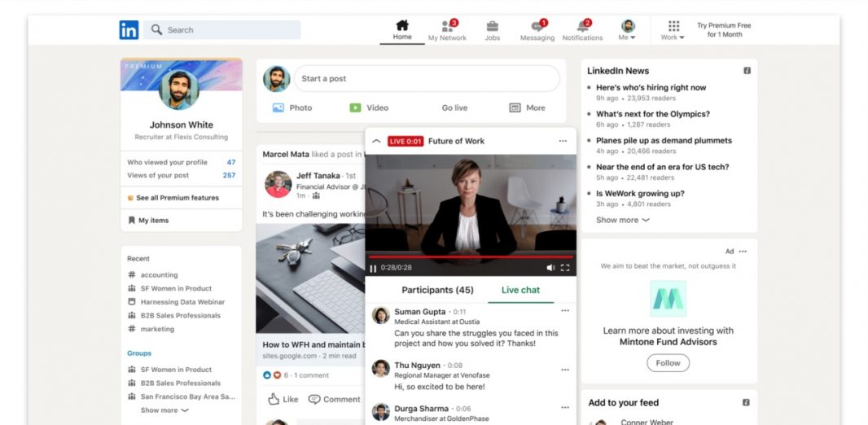Comment on Jeff Tanaka's post

(x=335, y=399)
